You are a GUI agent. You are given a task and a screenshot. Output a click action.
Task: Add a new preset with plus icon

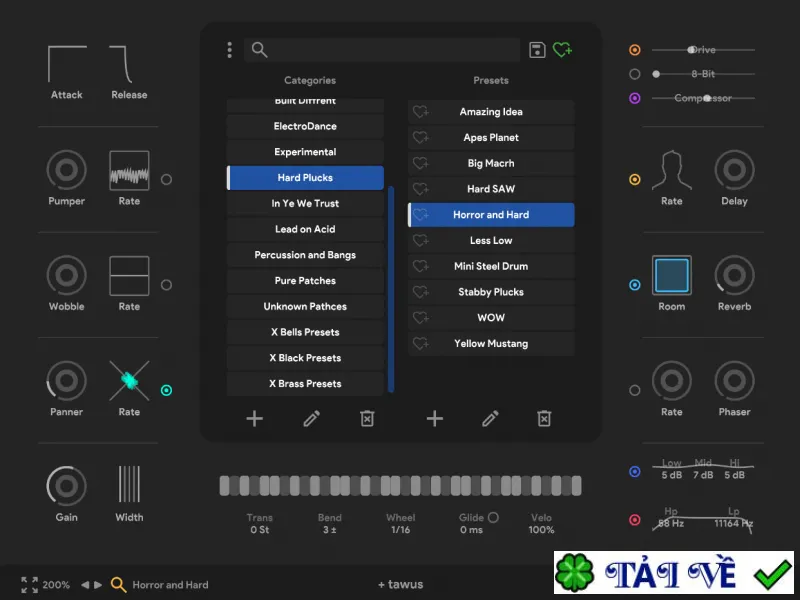pyautogui.click(x=435, y=419)
